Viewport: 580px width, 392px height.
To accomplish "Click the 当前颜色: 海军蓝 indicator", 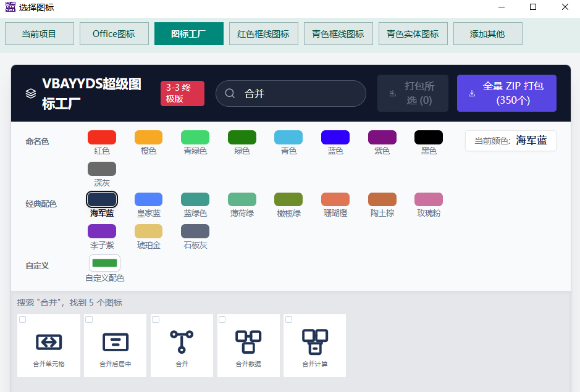I will pos(510,141).
